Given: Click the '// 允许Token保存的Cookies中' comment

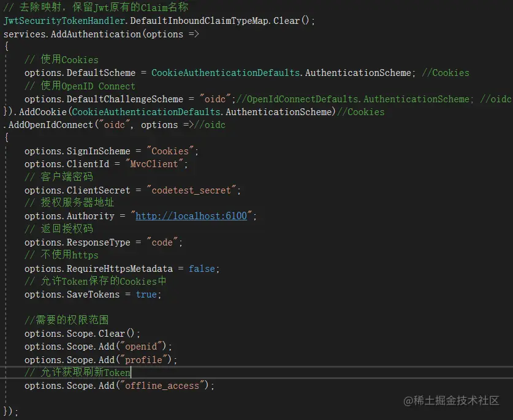Looking at the screenshot, I should coord(95,282).
